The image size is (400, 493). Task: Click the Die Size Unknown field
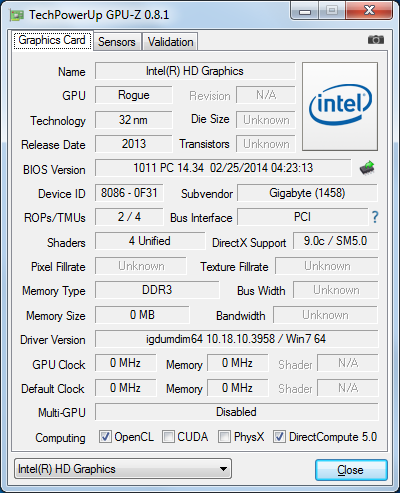tap(266, 120)
